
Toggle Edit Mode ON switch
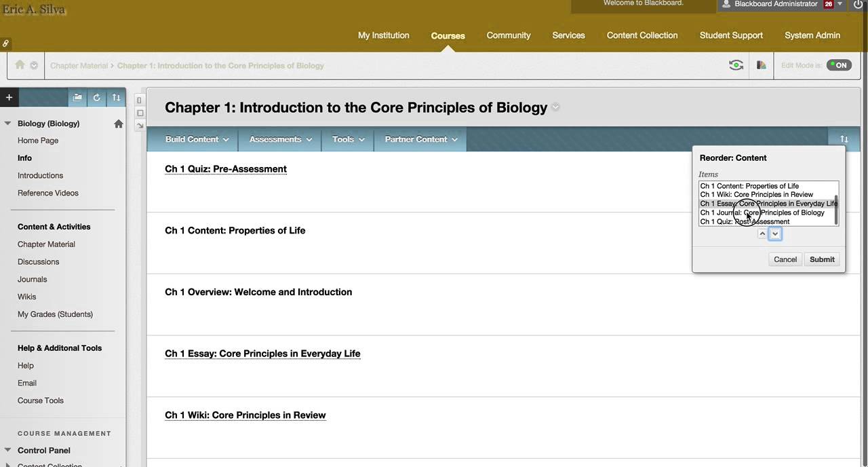[839, 65]
